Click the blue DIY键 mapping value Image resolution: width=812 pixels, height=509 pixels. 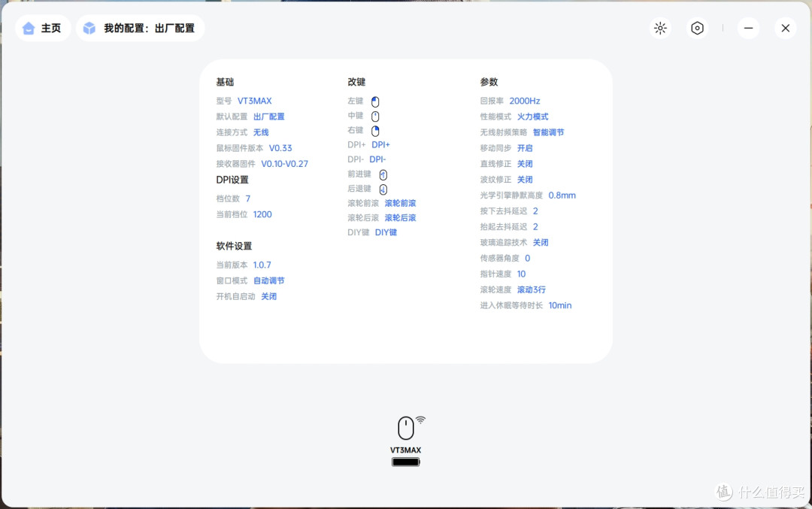pos(386,232)
